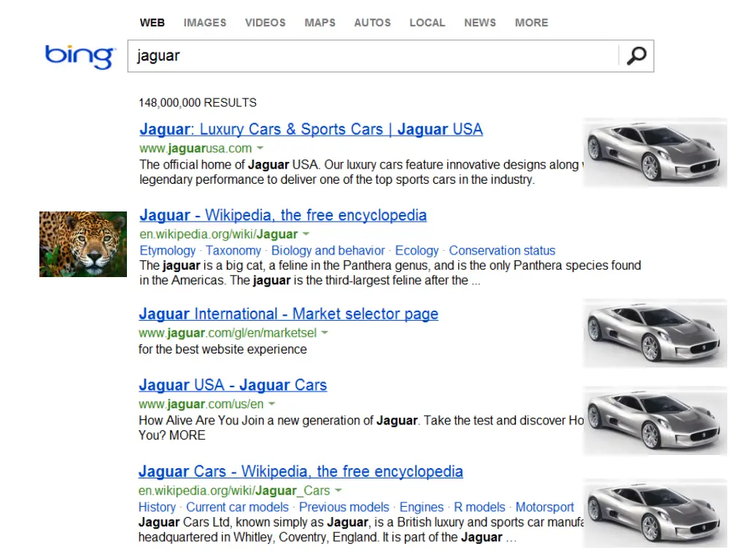Screen dimensions: 747x560
Task: Open Jaguar Cars - Wikipedia result
Action: point(301,472)
